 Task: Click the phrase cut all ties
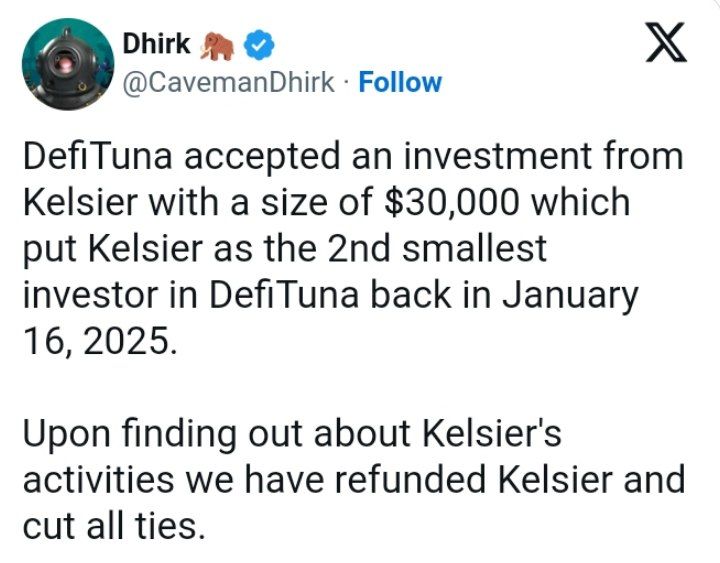click(x=113, y=526)
